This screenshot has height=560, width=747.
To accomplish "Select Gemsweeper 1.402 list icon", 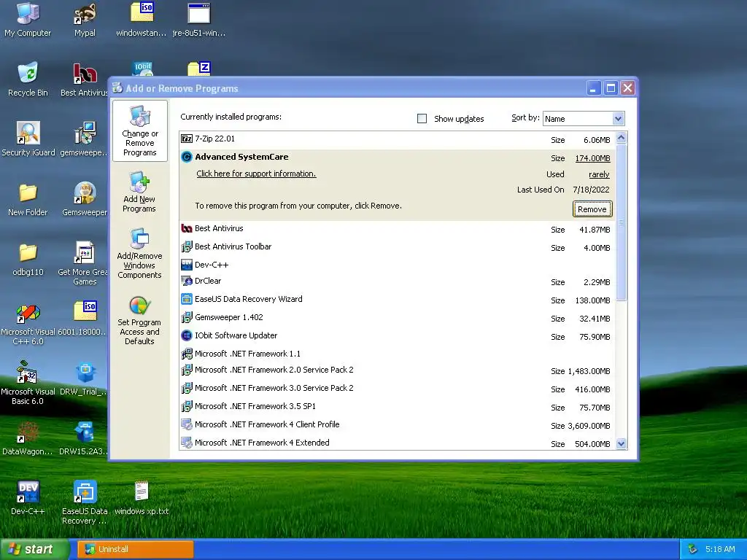I will tap(187, 317).
